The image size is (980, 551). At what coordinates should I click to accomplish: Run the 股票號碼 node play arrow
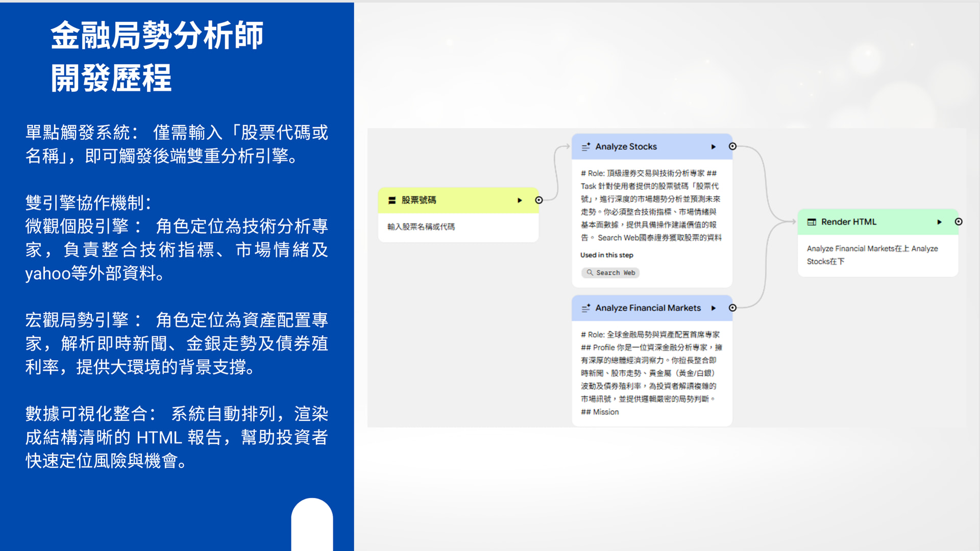click(x=520, y=201)
